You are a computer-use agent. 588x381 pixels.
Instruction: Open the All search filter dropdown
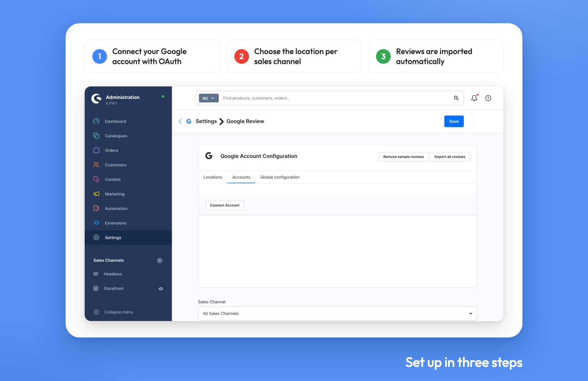click(209, 98)
